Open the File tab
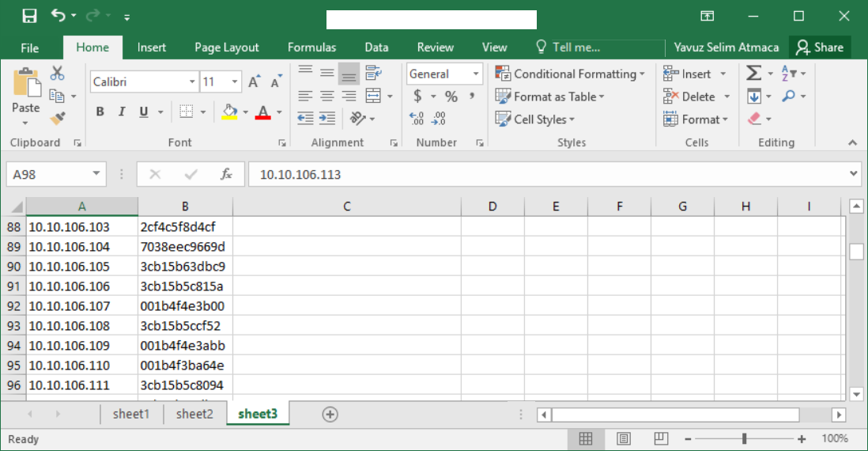Screen dimensions: 868x451 30,47
